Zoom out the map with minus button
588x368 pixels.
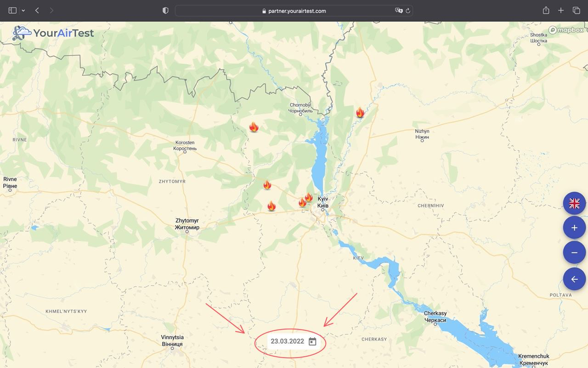pyautogui.click(x=574, y=253)
